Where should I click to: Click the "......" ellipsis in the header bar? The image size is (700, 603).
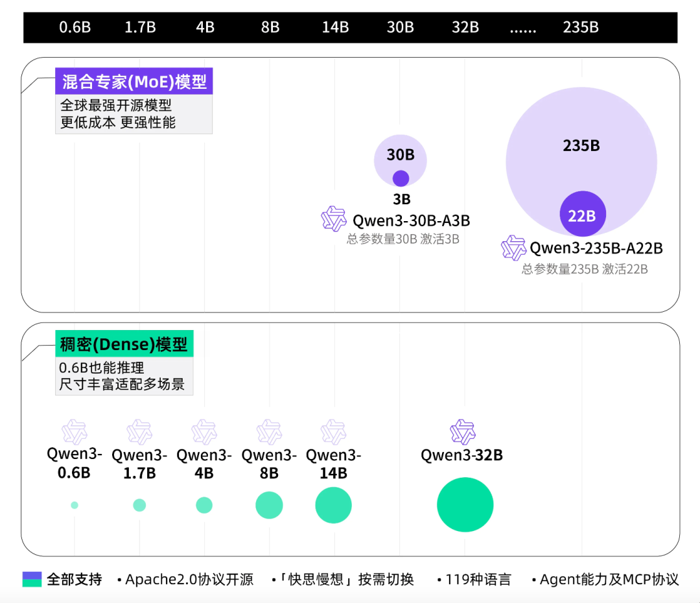[523, 30]
